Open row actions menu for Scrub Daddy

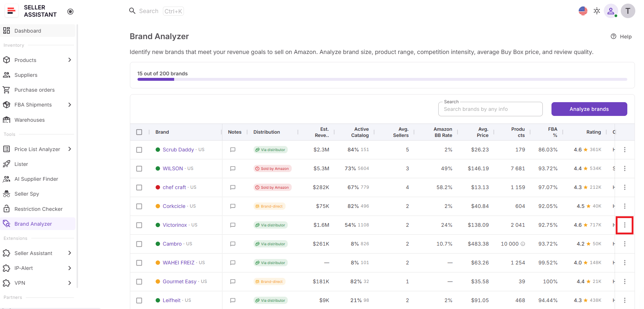(625, 150)
